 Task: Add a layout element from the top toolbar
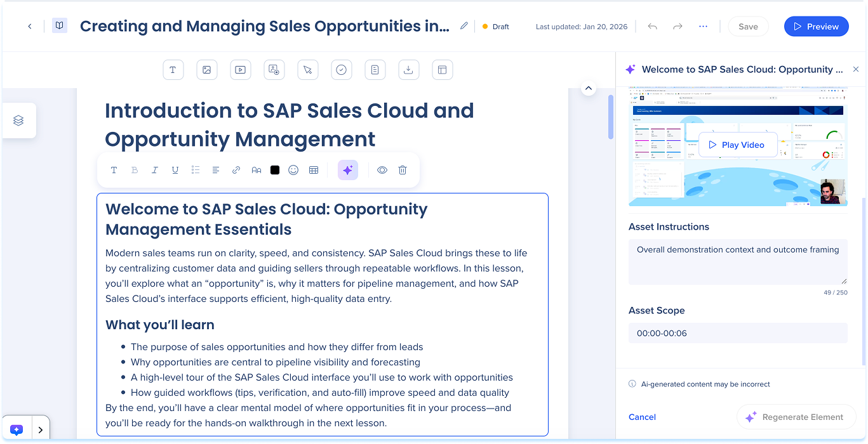tap(442, 70)
